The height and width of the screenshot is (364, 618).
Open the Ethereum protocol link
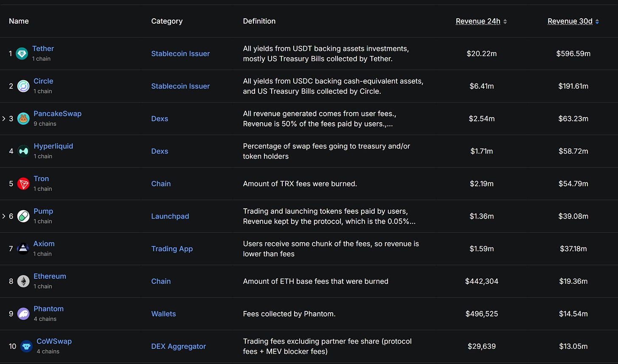(x=50, y=276)
